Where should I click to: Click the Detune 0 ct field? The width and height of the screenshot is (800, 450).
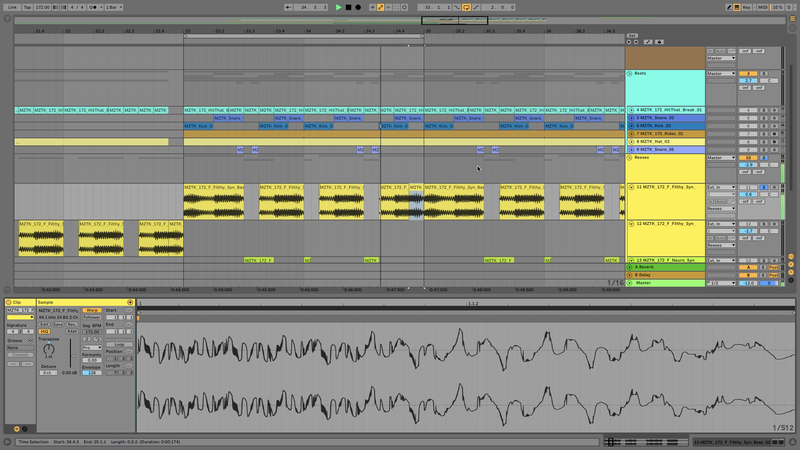coord(48,373)
